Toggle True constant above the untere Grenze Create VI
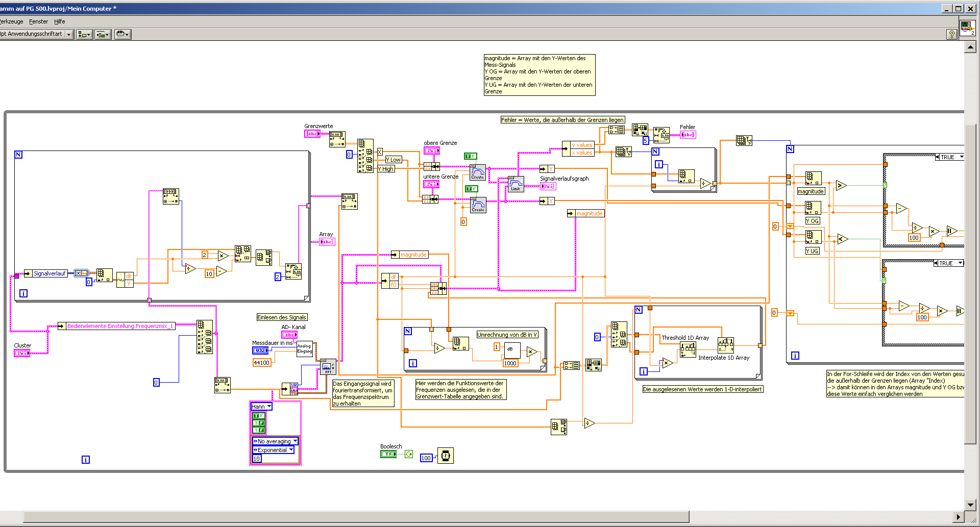The width and height of the screenshot is (980, 527). pos(472,189)
